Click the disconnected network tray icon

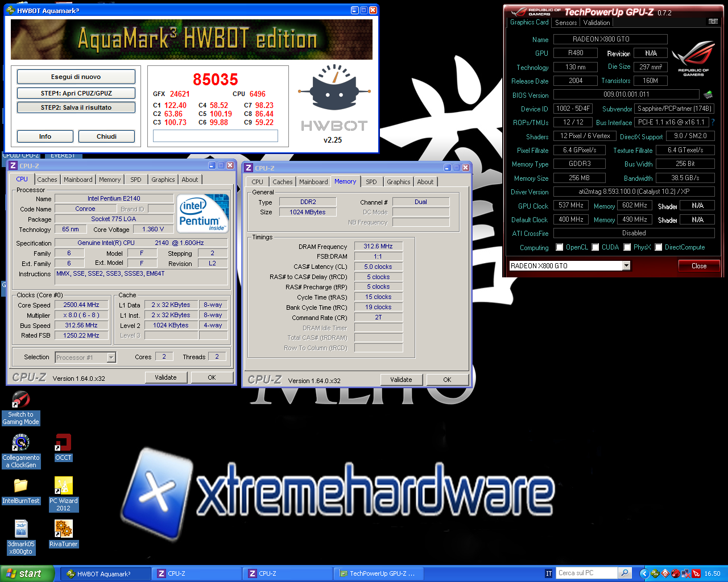point(685,573)
